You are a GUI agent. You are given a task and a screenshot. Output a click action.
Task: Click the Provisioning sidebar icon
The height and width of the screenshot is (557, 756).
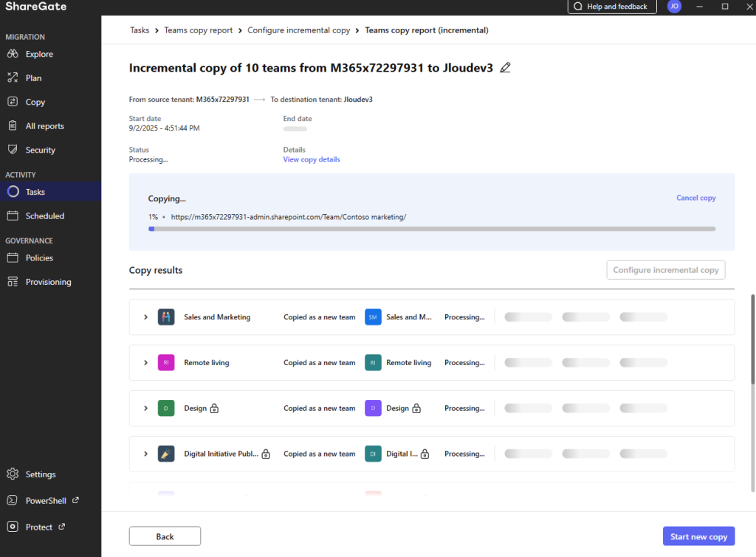pyautogui.click(x=13, y=282)
